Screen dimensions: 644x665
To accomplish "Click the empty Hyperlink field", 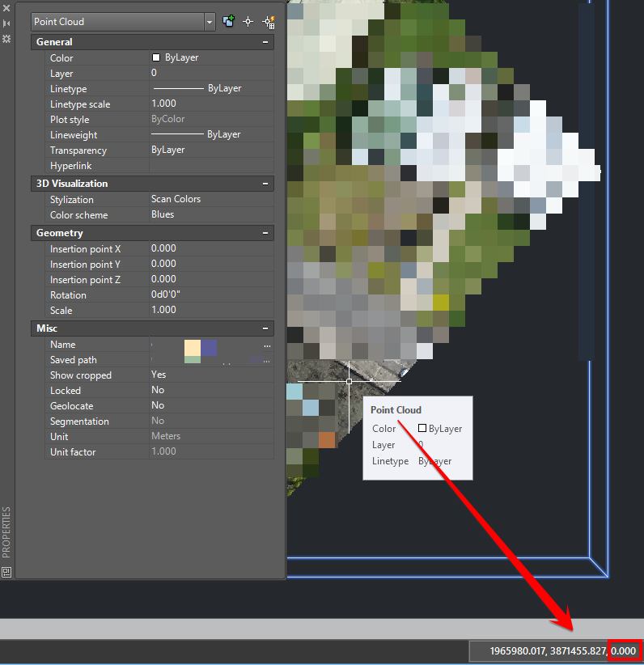I will click(x=211, y=165).
